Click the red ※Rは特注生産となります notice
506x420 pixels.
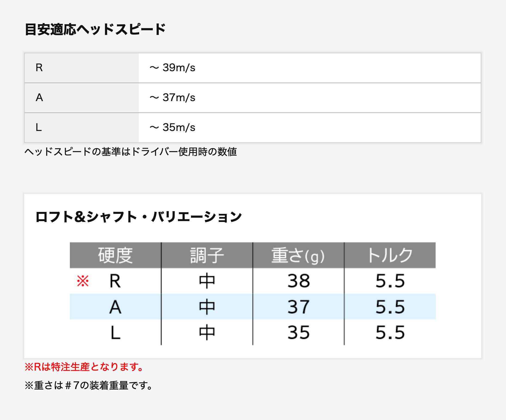84,367
